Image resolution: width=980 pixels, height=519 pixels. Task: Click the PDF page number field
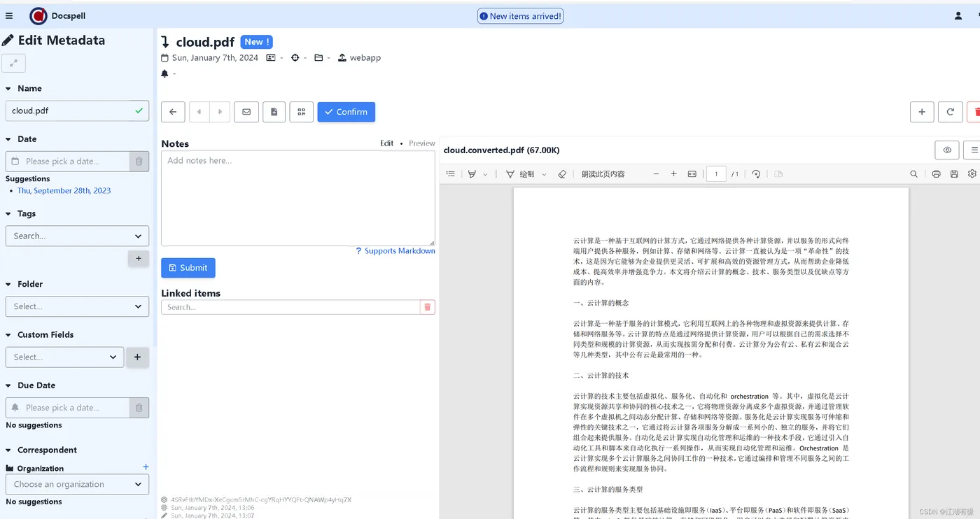[x=716, y=174]
